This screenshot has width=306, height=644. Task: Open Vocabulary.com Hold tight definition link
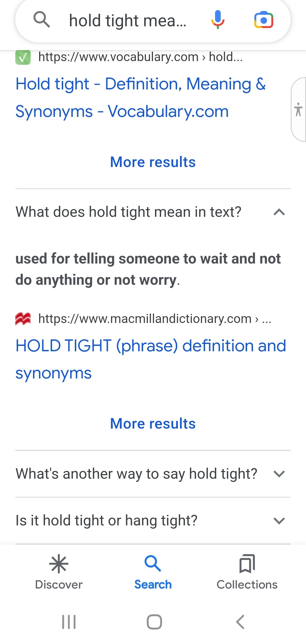(141, 98)
